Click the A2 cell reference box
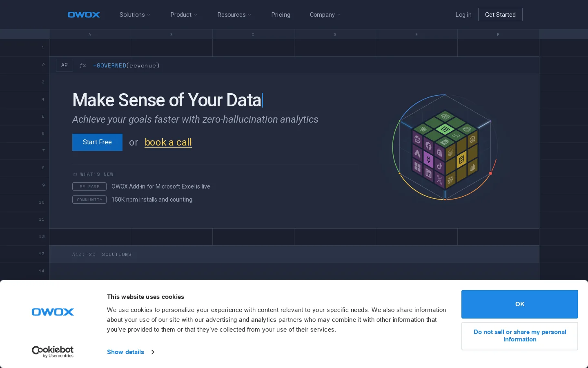 65,65
